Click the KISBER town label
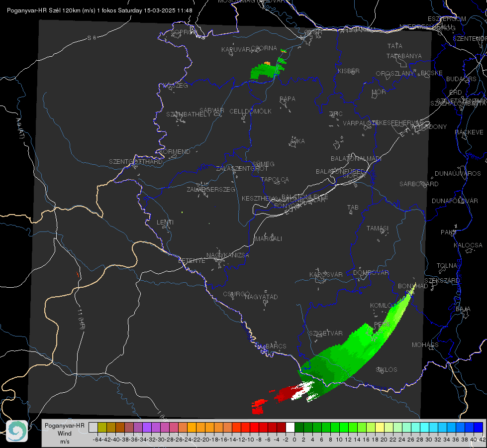 [349, 71]
